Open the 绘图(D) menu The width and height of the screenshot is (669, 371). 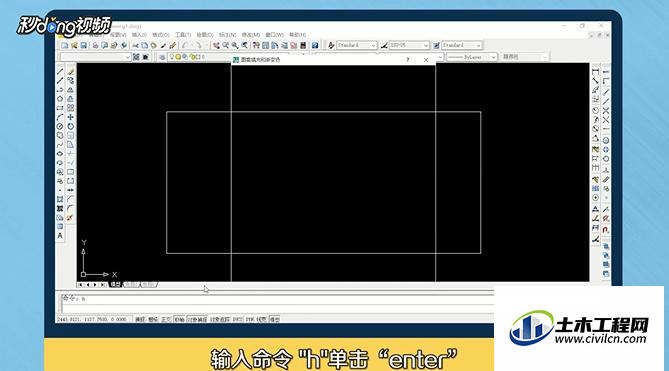point(205,35)
